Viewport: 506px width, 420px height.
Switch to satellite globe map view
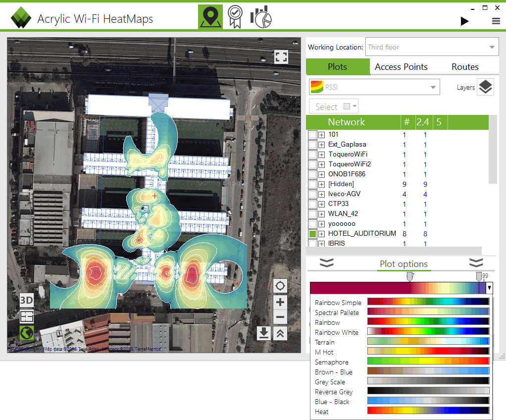click(26, 332)
